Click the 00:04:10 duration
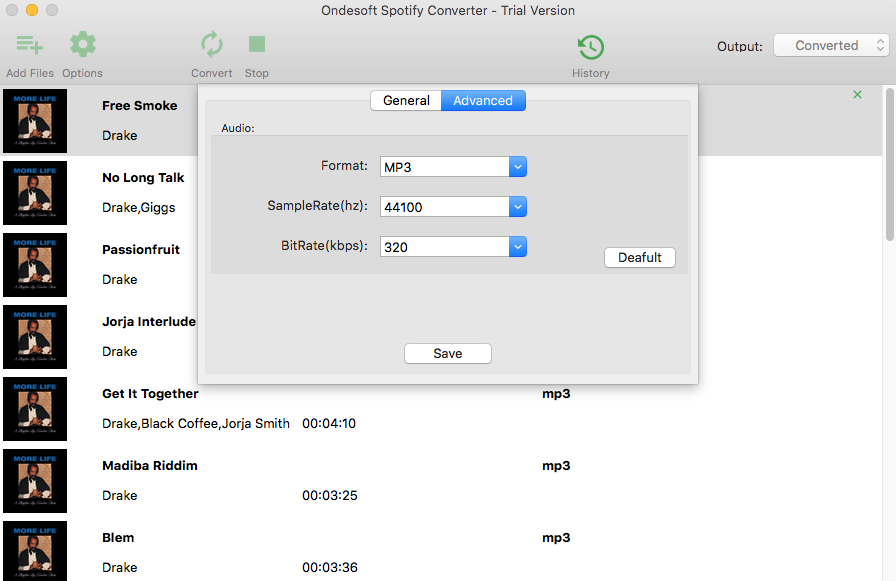 tap(329, 423)
